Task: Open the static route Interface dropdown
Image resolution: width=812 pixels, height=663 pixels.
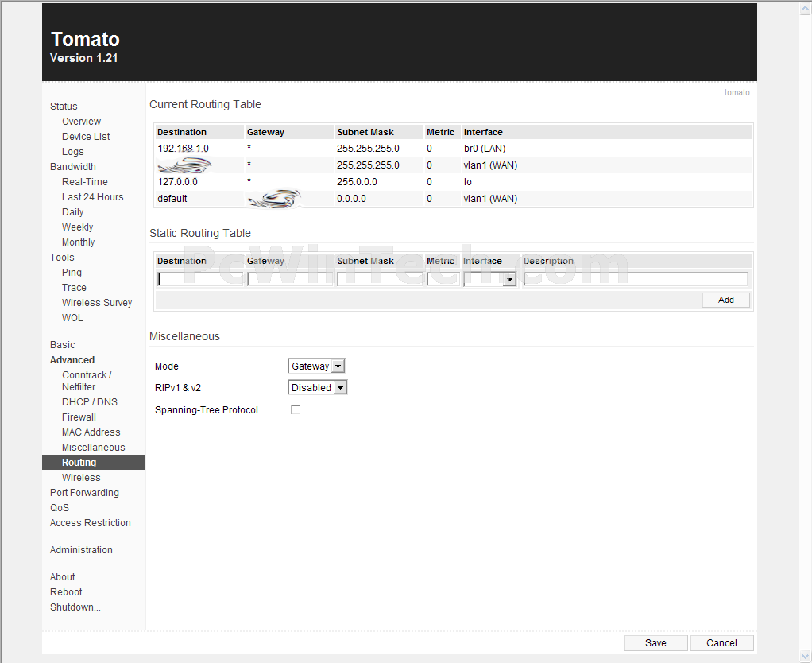Action: [x=490, y=279]
